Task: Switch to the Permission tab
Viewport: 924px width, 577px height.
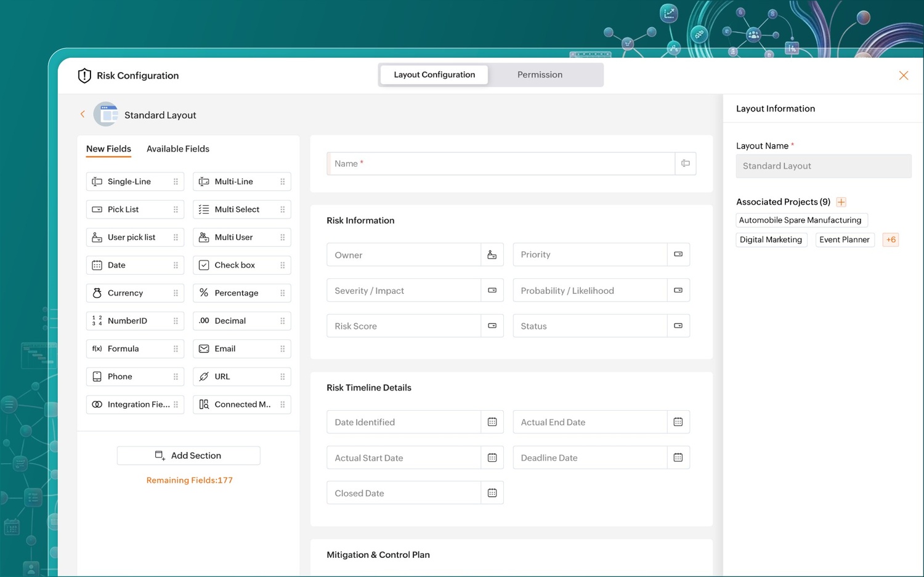Action: 540,75
